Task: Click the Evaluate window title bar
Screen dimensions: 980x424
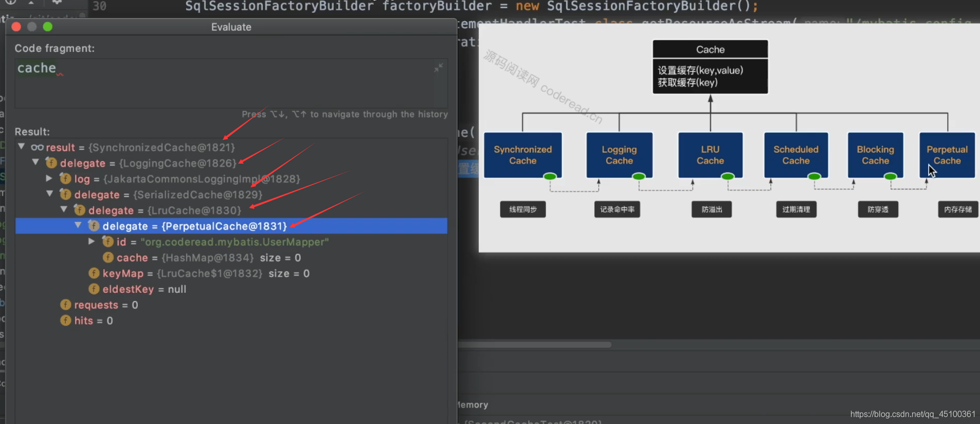Action: coord(231,27)
